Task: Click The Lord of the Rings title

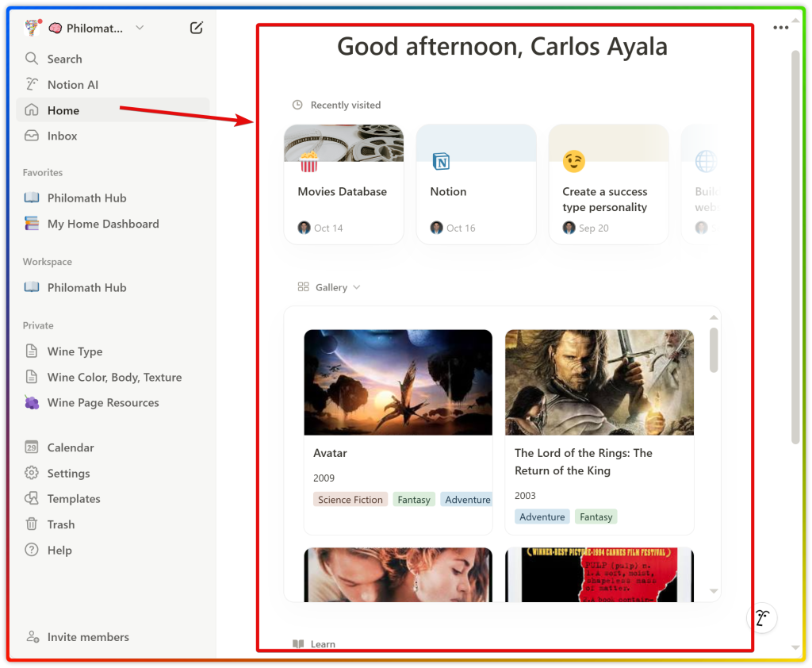Action: (x=584, y=462)
